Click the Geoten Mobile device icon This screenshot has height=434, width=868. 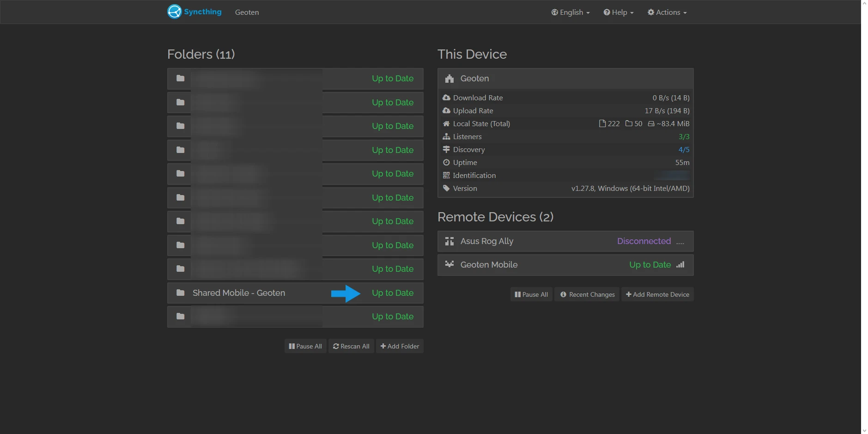tap(449, 264)
